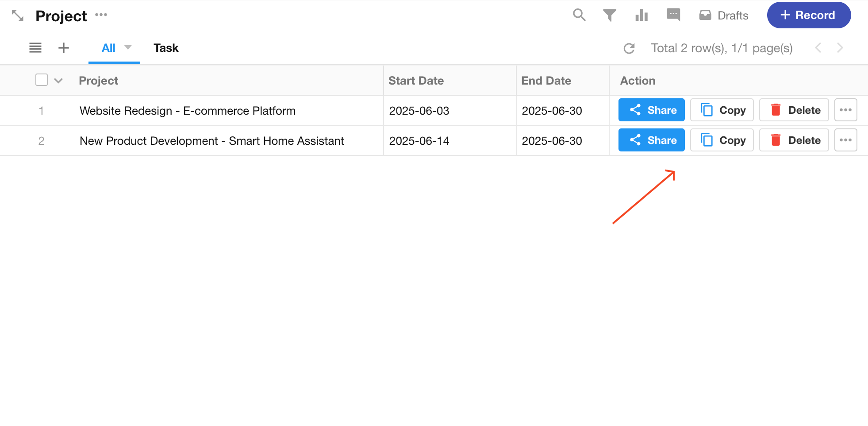Expand the All view dropdown arrow

[x=128, y=47]
